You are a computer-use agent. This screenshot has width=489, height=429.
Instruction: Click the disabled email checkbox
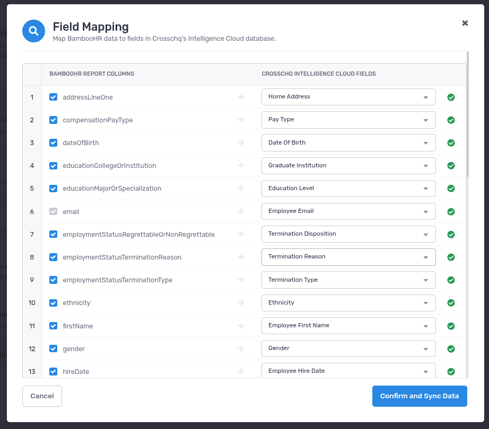(53, 211)
